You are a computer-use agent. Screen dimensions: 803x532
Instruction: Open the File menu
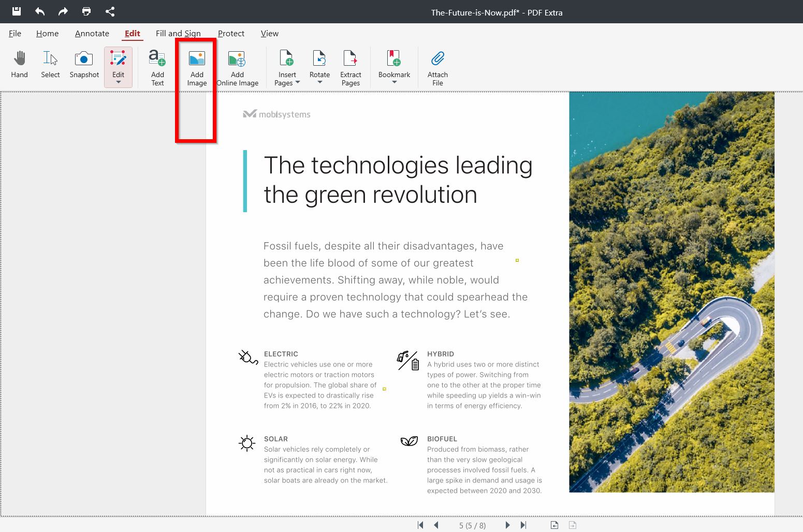tap(14, 33)
